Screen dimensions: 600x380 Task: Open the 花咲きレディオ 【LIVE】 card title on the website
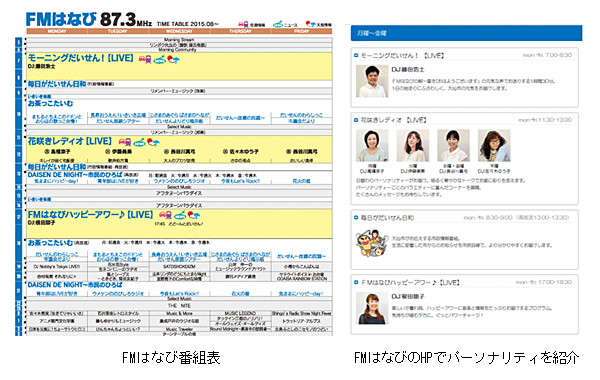click(x=394, y=120)
